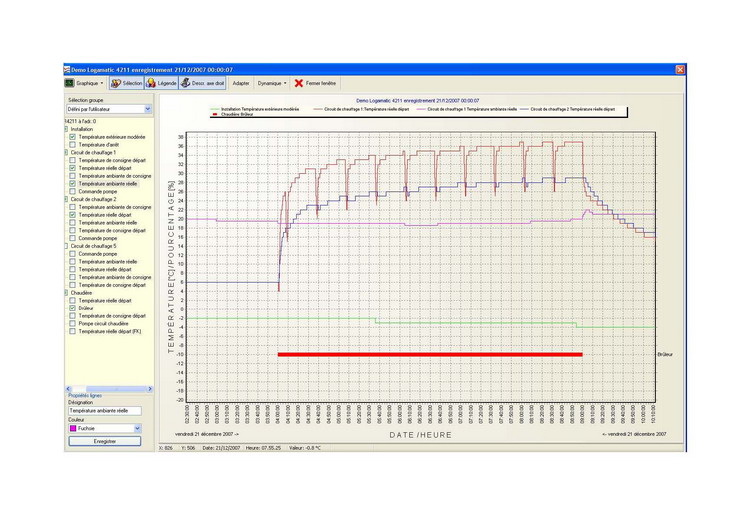Open the Couleur Fuchsia dropdown
750x530 pixels.
tap(137, 428)
